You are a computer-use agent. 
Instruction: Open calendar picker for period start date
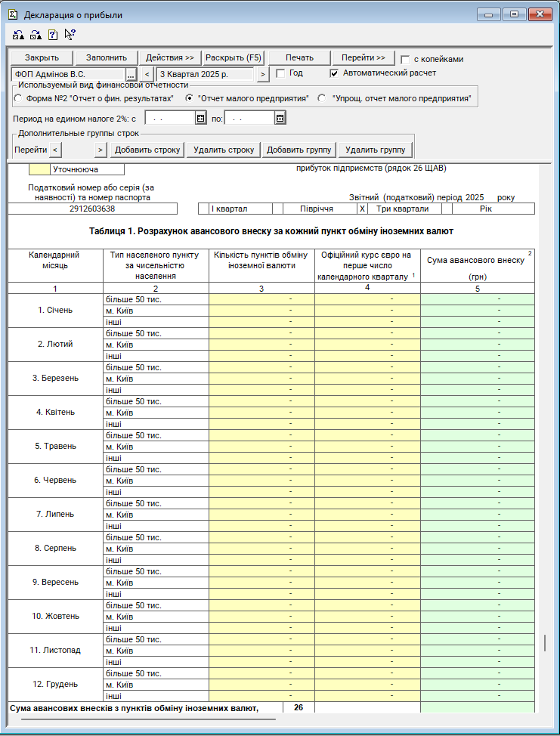200,118
